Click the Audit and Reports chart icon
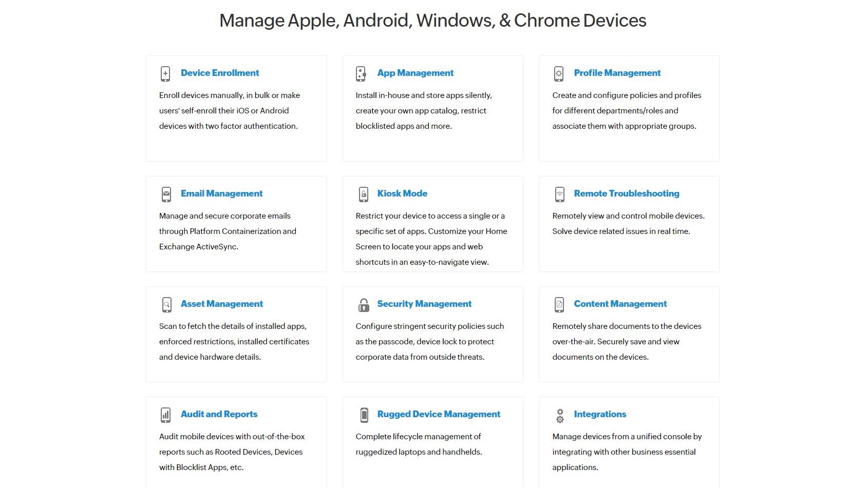This screenshot has height=488, width=868. [x=165, y=415]
